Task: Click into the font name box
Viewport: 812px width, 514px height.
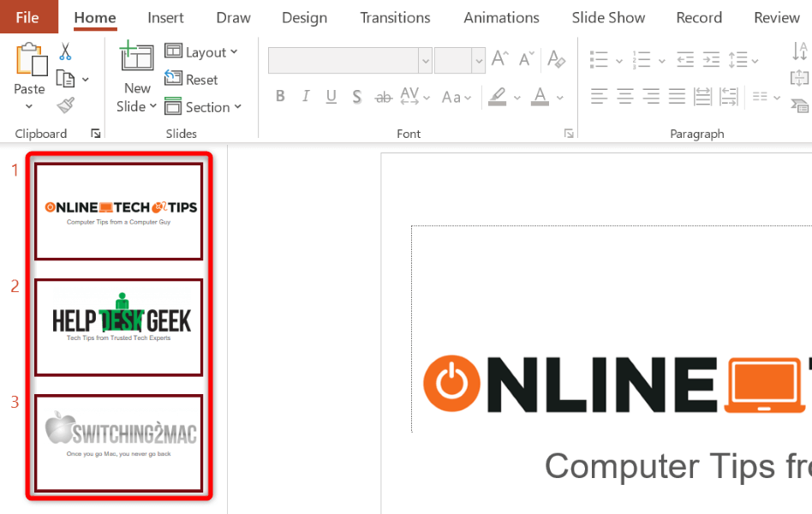Action: [343, 61]
